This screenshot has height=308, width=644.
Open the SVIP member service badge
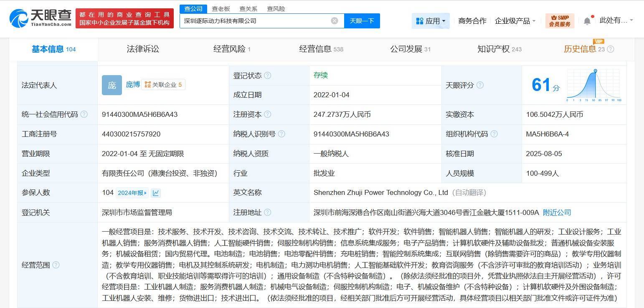[560, 21]
